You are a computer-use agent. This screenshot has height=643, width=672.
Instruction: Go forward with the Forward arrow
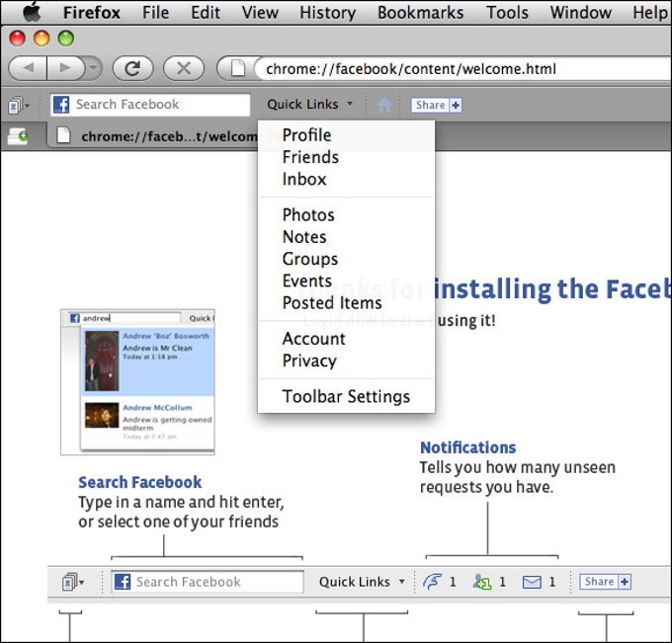pyautogui.click(x=65, y=68)
